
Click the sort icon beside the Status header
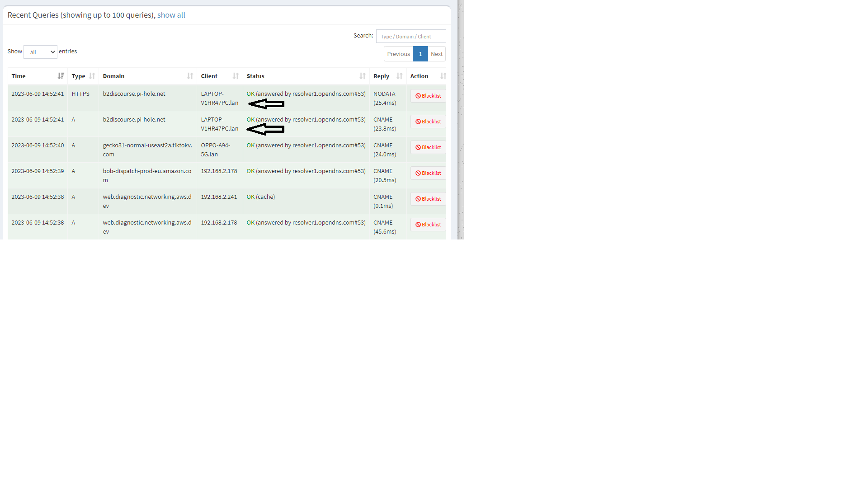362,76
